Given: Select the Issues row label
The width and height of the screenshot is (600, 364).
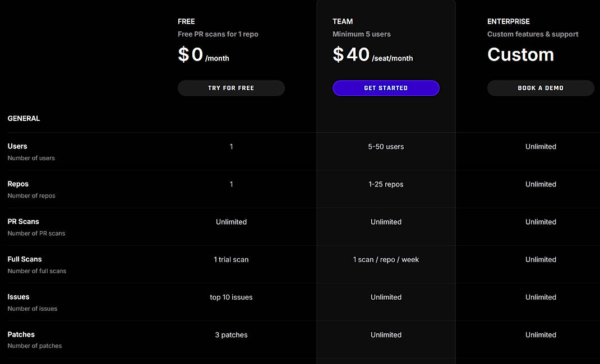Looking at the screenshot, I should 18,297.
